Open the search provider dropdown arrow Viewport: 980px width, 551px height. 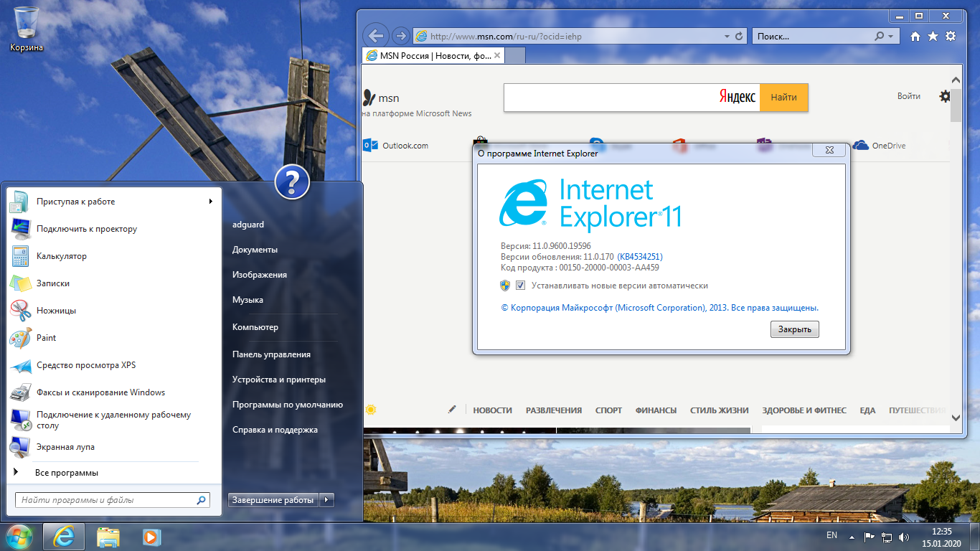coord(891,36)
